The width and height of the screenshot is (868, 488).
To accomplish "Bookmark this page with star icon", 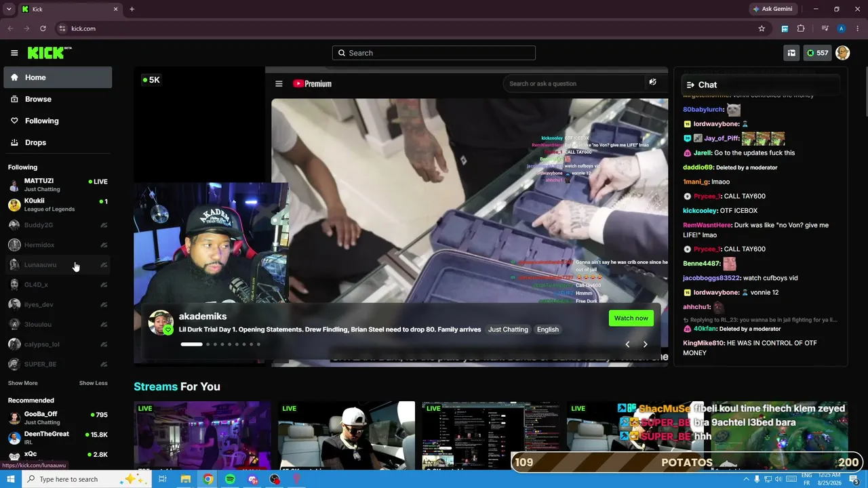I will (762, 28).
